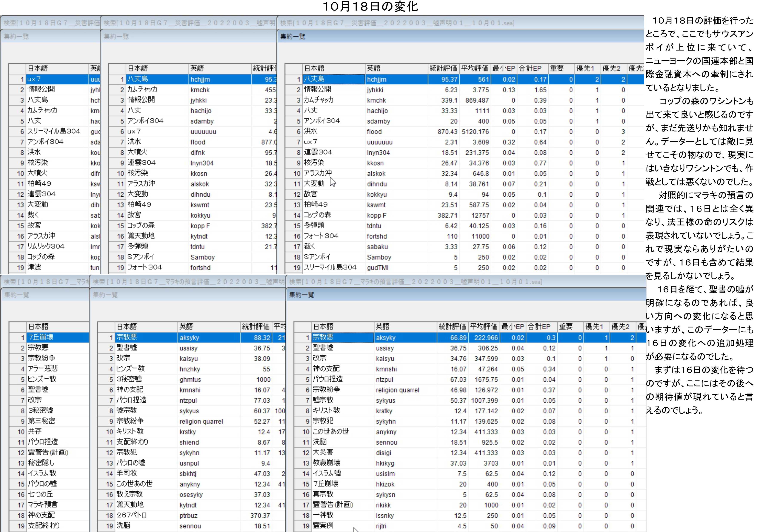The width and height of the screenshot is (763, 532).
Task: Click the アラー慈悲 row in マラキ list
Action: coord(43,369)
